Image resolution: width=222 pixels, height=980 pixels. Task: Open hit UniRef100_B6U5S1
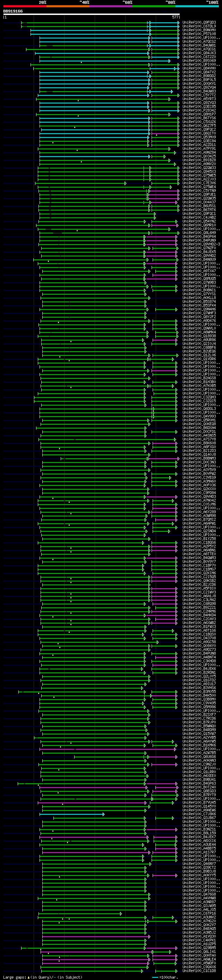pos(199,206)
